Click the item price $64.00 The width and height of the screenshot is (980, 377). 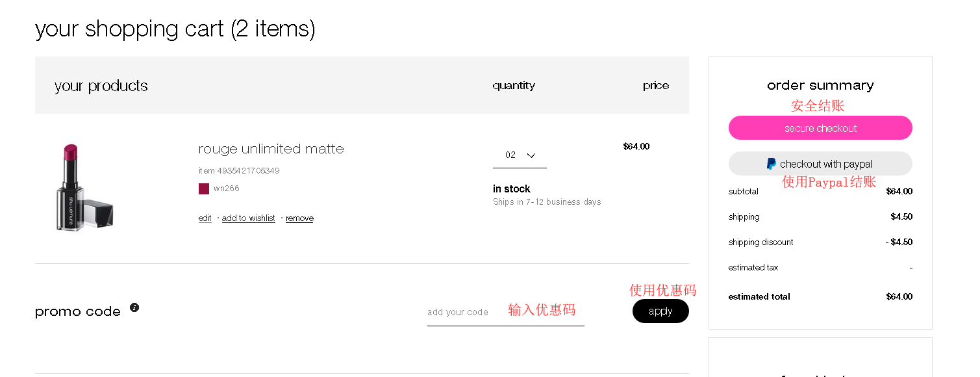636,146
